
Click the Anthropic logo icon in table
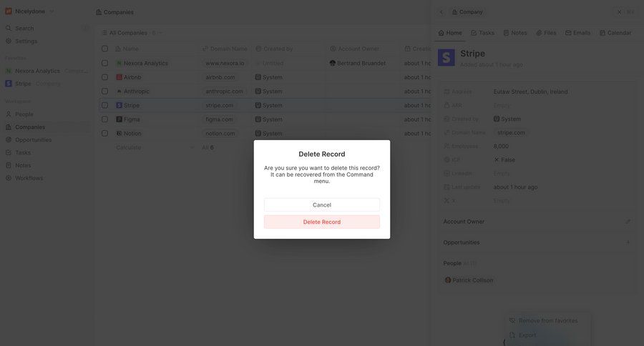point(119,91)
